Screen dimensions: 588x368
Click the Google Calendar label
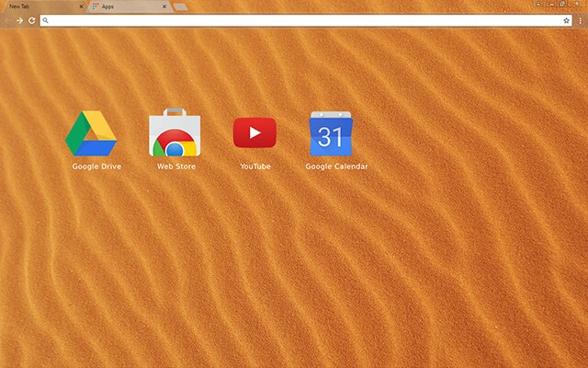coord(337,167)
